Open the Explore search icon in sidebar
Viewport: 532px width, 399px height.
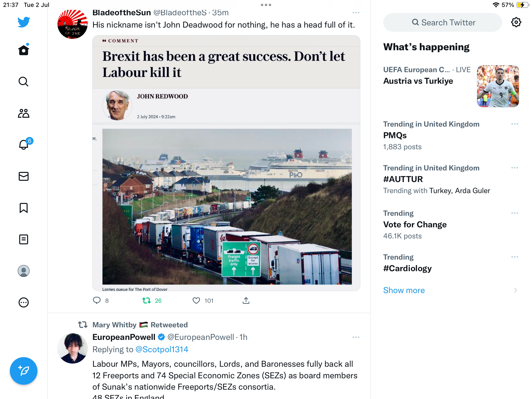[24, 82]
